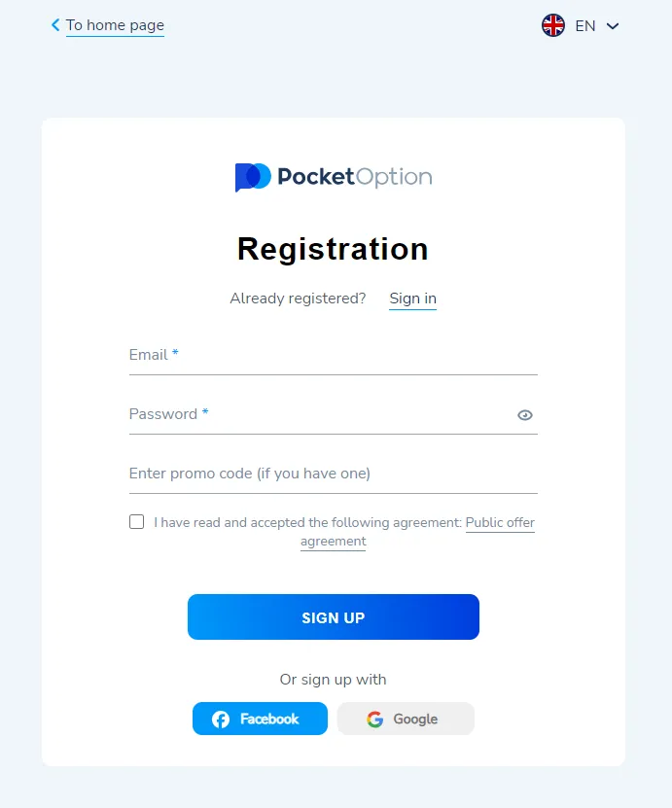Navigate to the home page
Image resolution: width=672 pixels, height=808 pixels.
(115, 24)
